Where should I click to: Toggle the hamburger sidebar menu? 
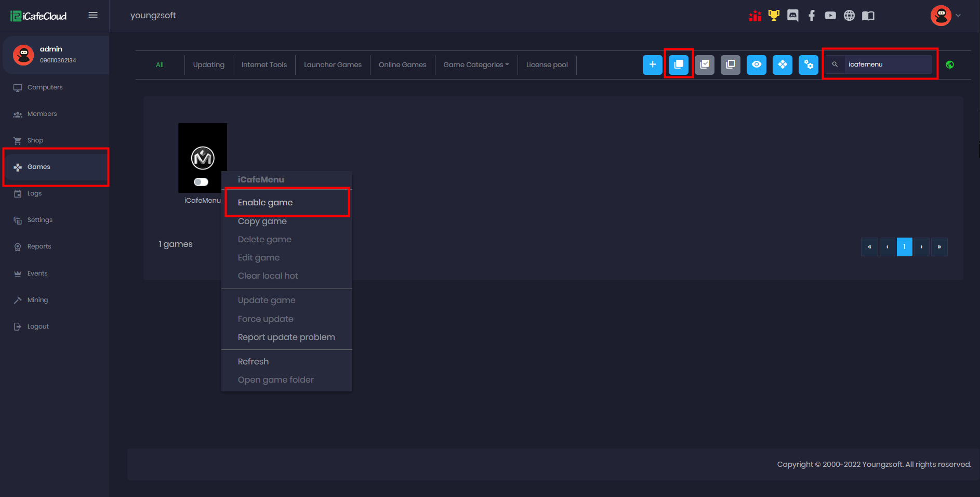click(93, 15)
